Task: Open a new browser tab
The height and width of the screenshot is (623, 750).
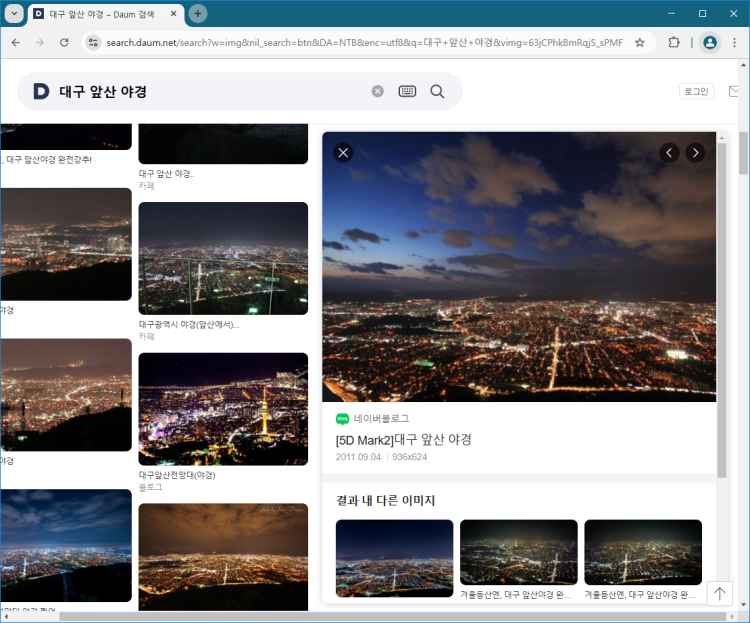Action: coord(198,14)
